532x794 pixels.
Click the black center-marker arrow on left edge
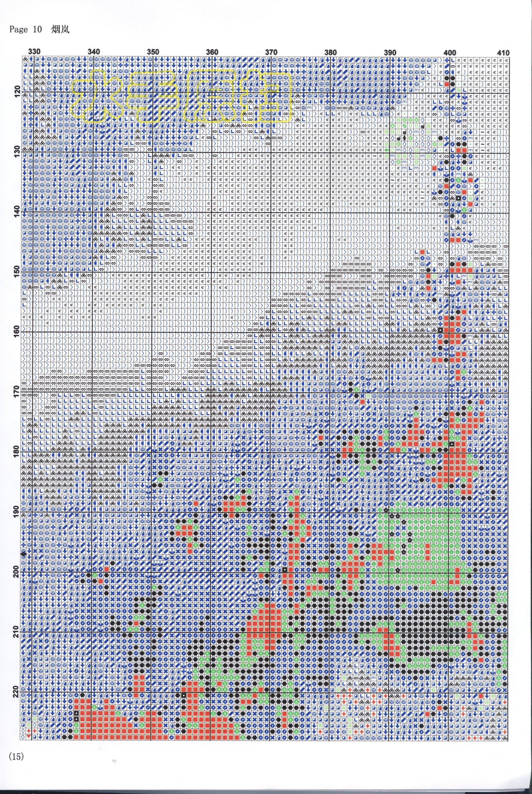[24, 554]
